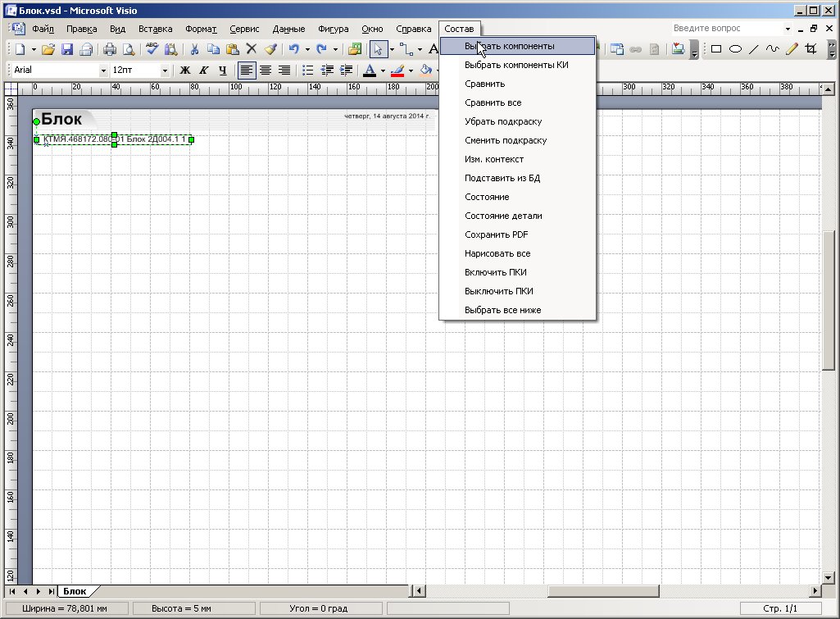Click the E-mail envelope icon in the toolbar
The width and height of the screenshot is (840, 619).
coord(86,49)
